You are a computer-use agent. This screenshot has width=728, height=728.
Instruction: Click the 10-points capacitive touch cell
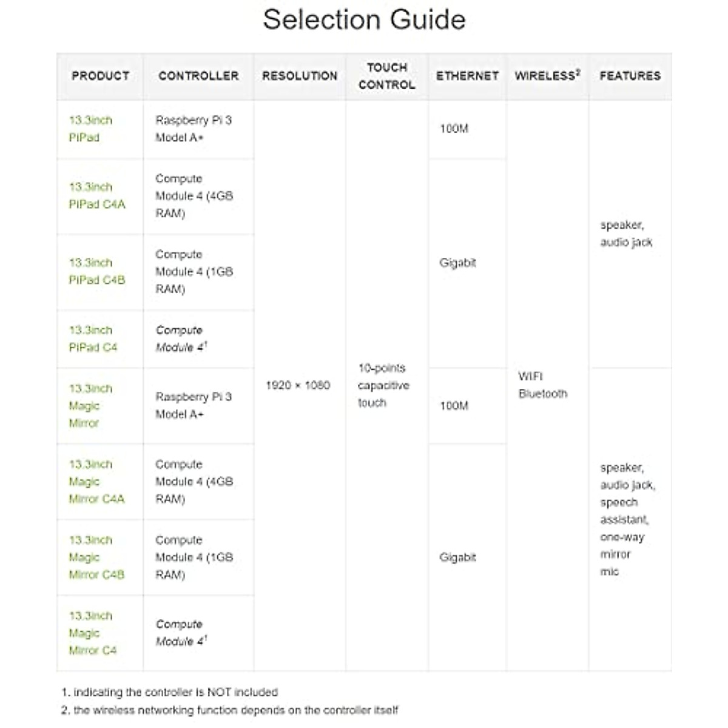click(x=383, y=385)
